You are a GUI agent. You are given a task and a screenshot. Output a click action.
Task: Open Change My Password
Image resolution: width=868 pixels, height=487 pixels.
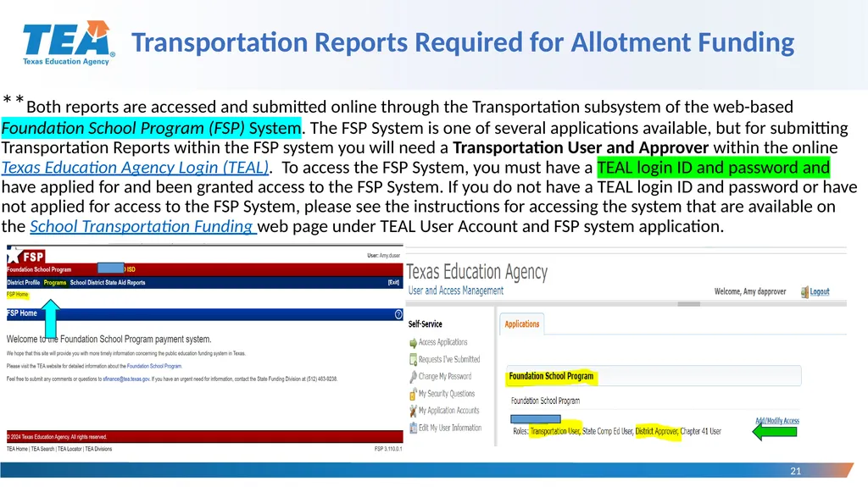pos(445,376)
